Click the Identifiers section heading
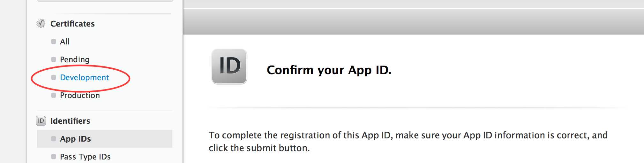644x163 pixels. point(70,121)
